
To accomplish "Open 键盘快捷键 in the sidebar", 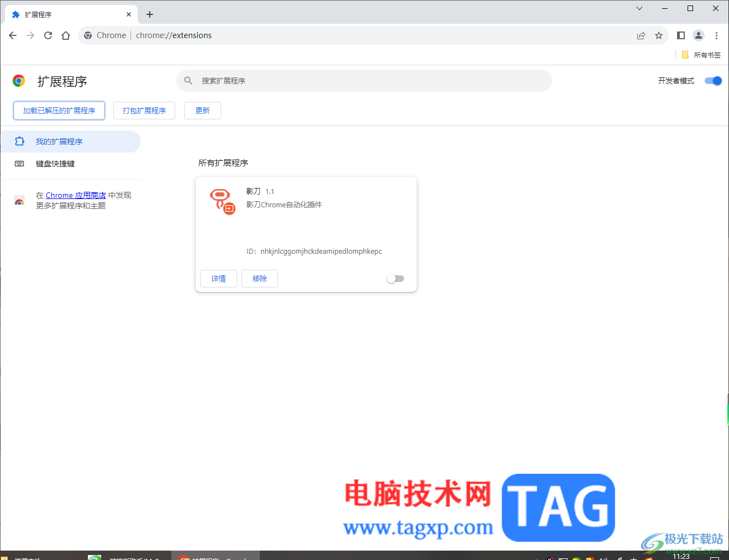I will point(71,164).
